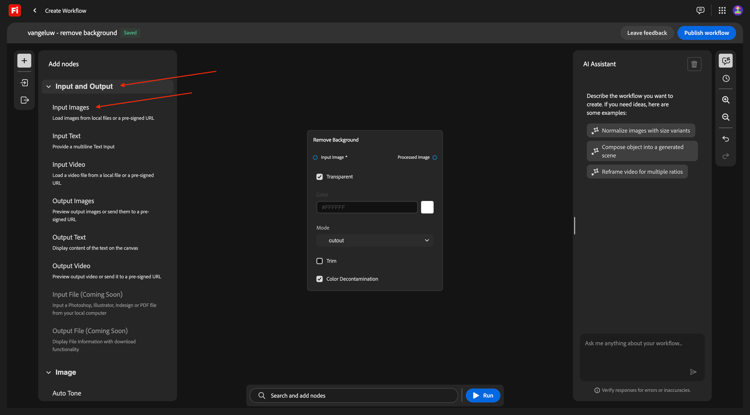Click the input node sidebar icon
The image size is (750, 415).
pos(24,83)
